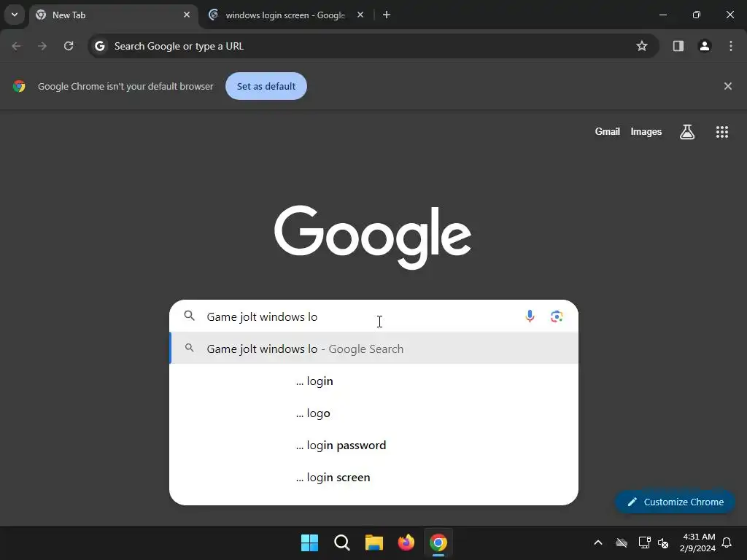The height and width of the screenshot is (560, 747).
Task: Click the search magnifier in search box
Action: (x=190, y=316)
